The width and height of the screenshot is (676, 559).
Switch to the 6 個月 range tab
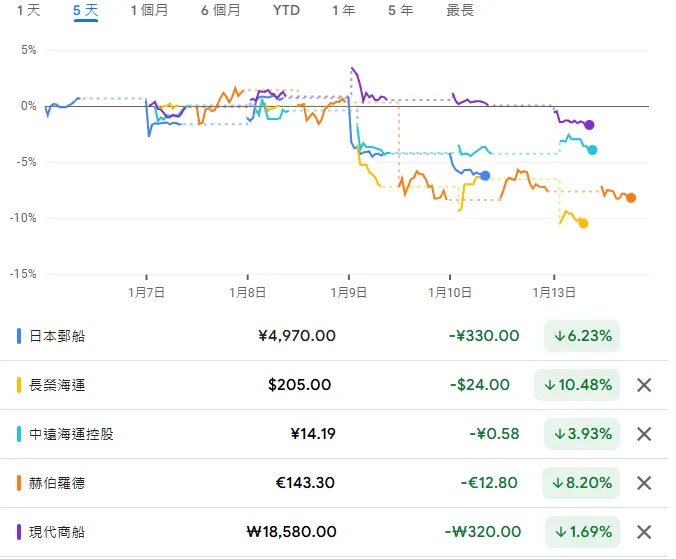coord(221,10)
